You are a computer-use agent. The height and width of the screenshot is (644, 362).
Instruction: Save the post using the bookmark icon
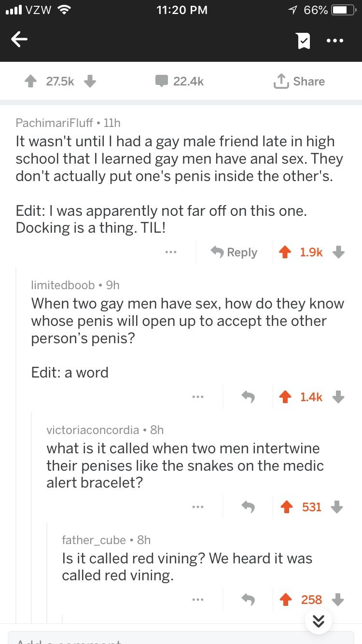(303, 42)
